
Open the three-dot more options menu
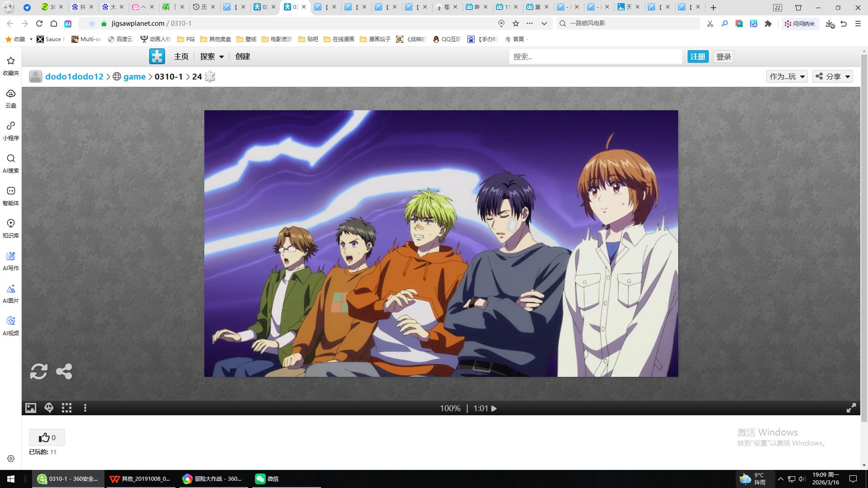(85, 408)
